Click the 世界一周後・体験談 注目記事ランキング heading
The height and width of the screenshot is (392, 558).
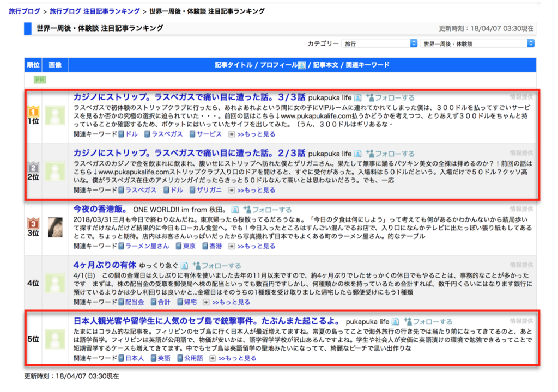(100, 28)
